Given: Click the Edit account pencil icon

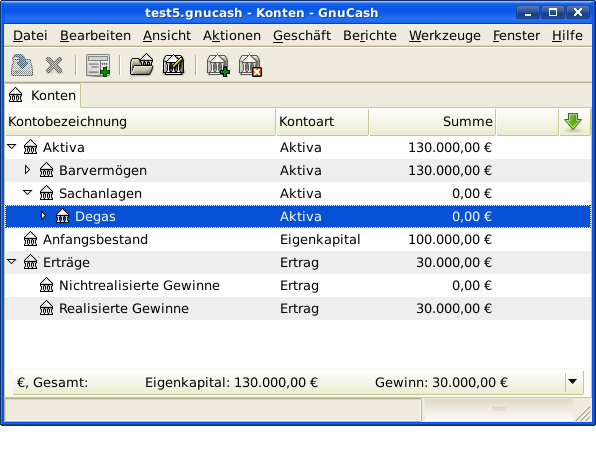Looking at the screenshot, I should pos(173,65).
